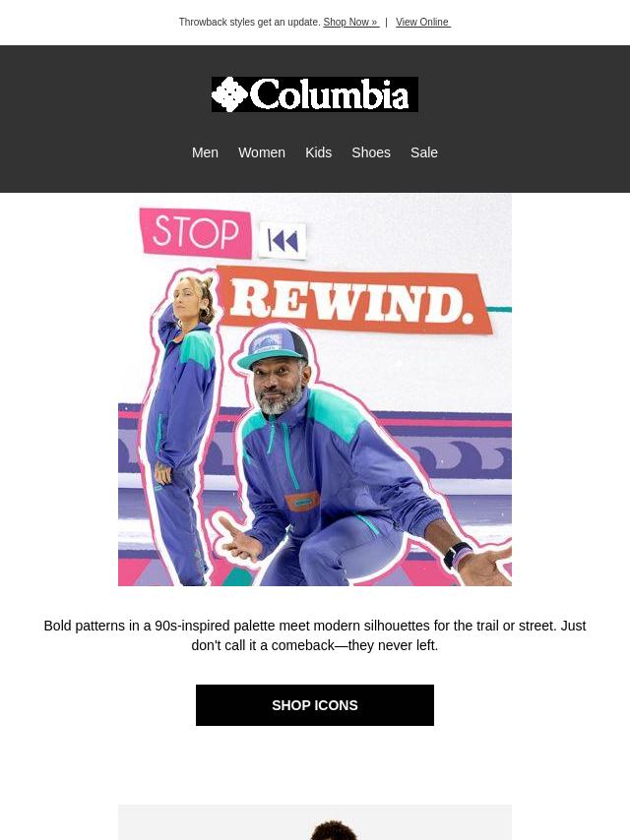The image size is (630, 840).
Task: Click the orange REWIND banner graphic
Action: coord(353,300)
